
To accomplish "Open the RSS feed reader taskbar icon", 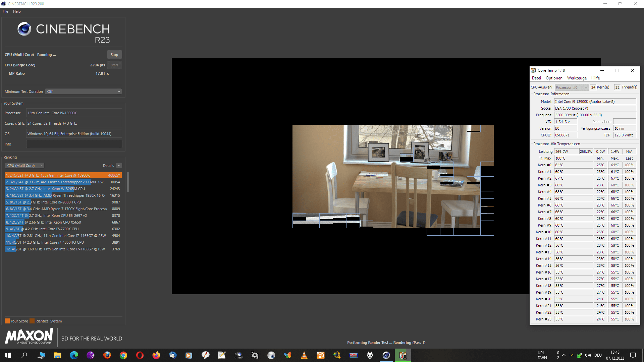I will (x=321, y=355).
